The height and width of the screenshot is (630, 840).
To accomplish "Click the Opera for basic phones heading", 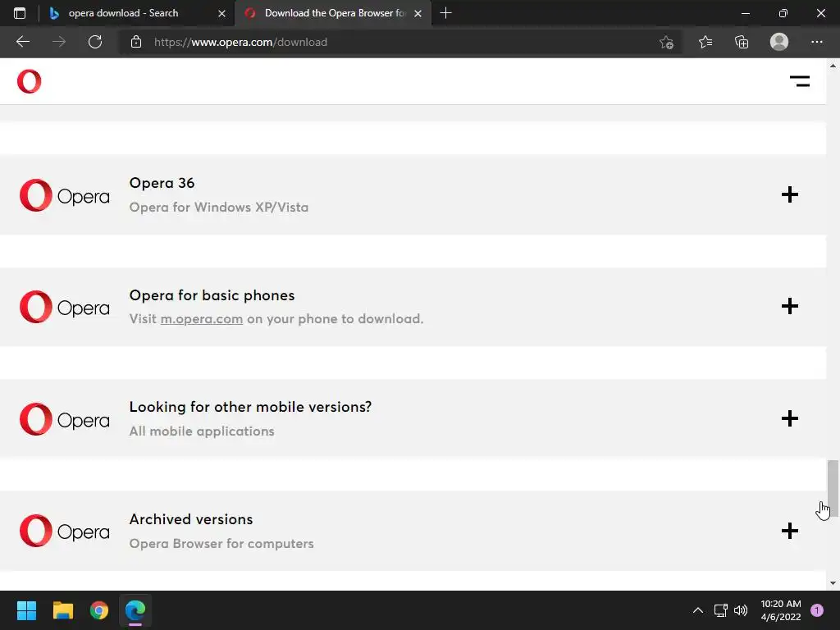I will pos(212,295).
